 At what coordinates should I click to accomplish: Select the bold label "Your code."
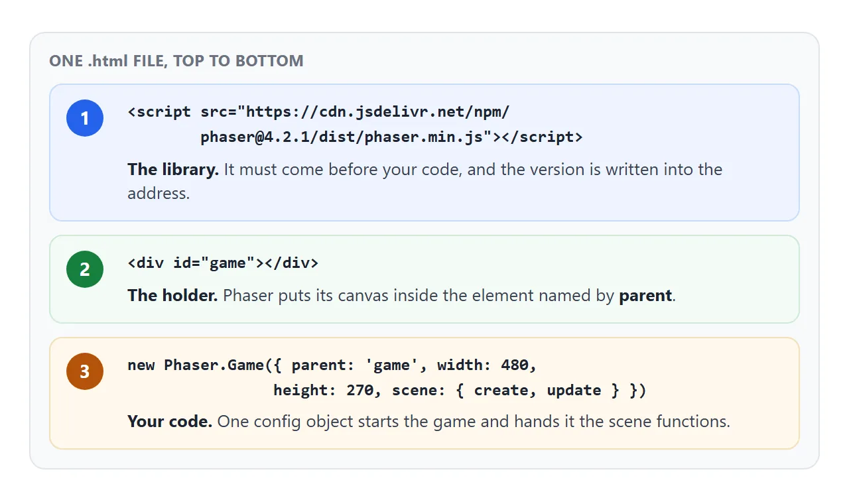(x=170, y=421)
